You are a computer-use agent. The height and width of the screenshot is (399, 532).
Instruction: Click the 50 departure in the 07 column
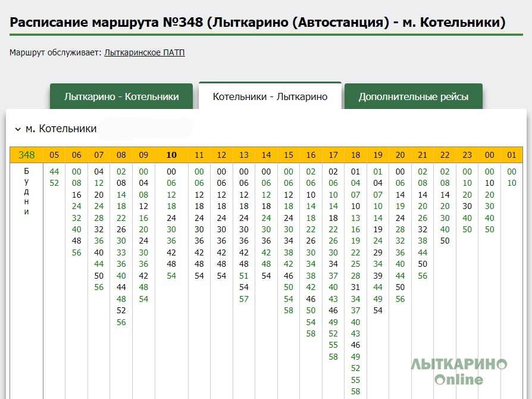99,275
